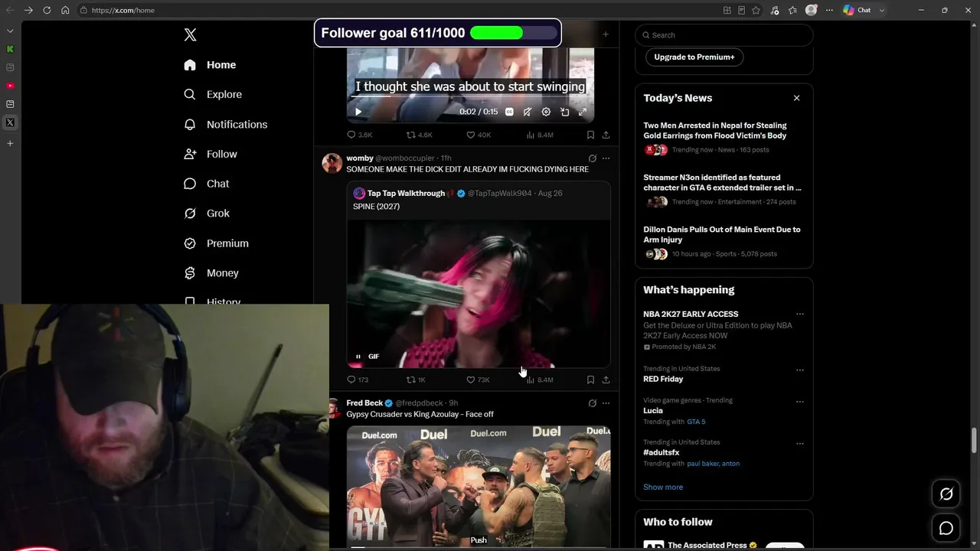Pause the GIF in womby's post
This screenshot has height=551, width=980.
pos(358,357)
